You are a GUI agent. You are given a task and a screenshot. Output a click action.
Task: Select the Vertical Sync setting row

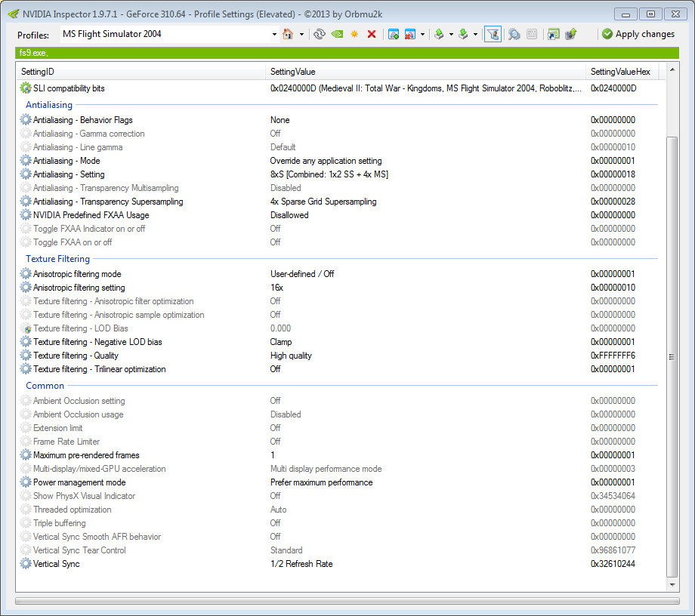coord(57,564)
